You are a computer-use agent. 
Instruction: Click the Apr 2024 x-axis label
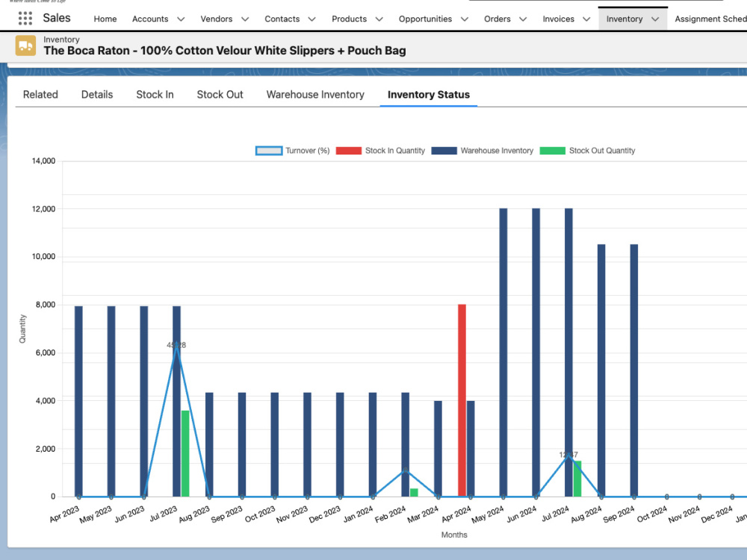coord(456,514)
